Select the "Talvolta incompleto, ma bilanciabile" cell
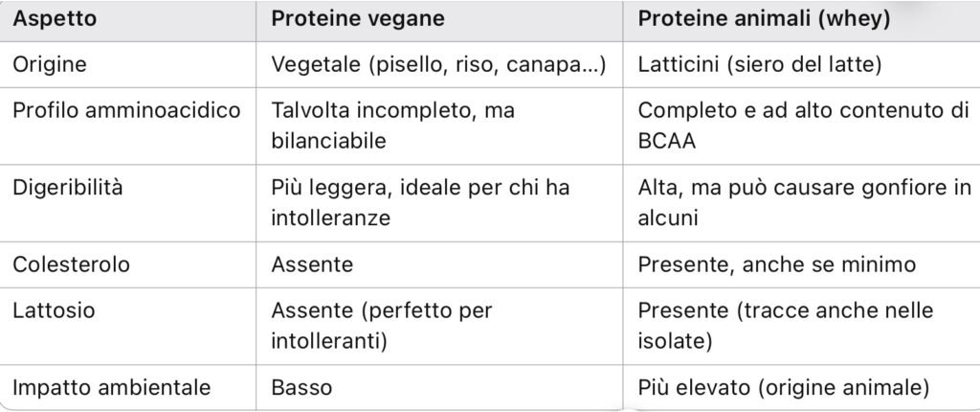 392,125
